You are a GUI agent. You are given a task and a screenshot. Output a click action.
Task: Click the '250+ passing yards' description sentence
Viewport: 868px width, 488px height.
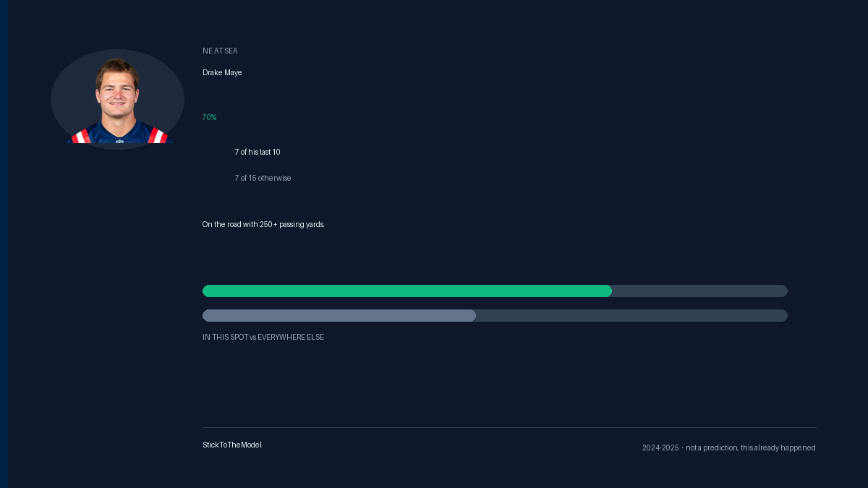[x=263, y=224]
